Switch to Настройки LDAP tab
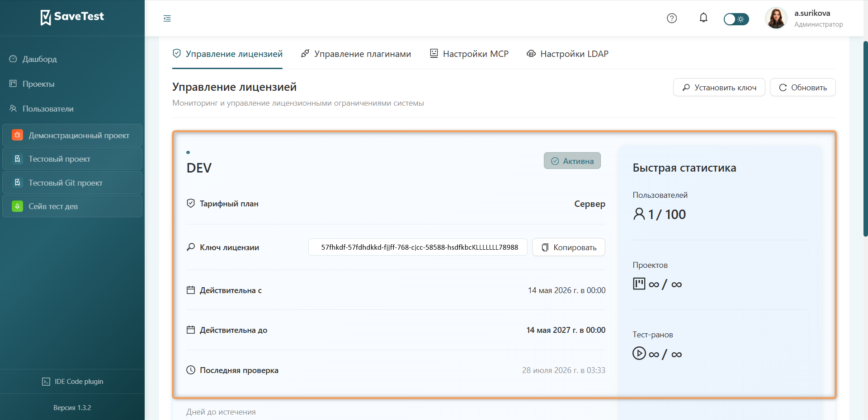 point(567,54)
